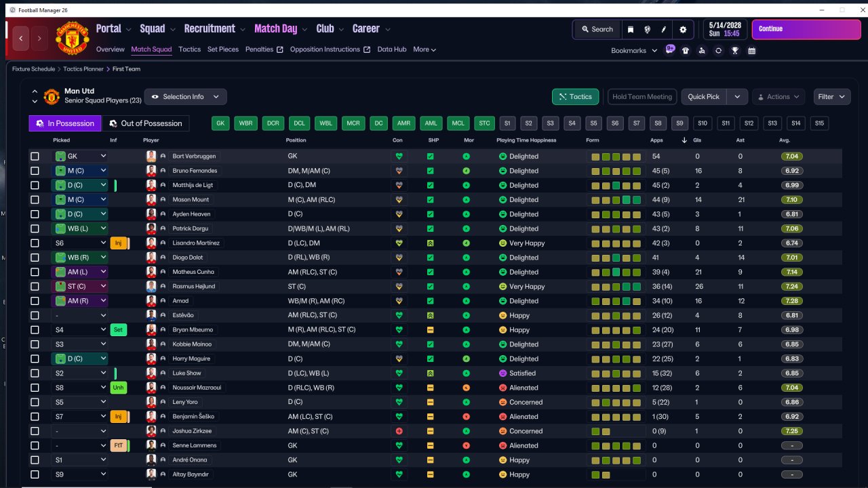868x488 pixels.
Task: Click Joshua Zirkzee's form color squares
Action: 601,431
